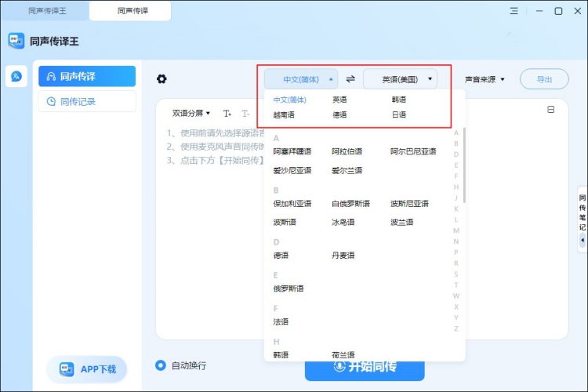Jump to letter W in alphabet index
The width and height of the screenshot is (588, 392).
[x=456, y=296]
